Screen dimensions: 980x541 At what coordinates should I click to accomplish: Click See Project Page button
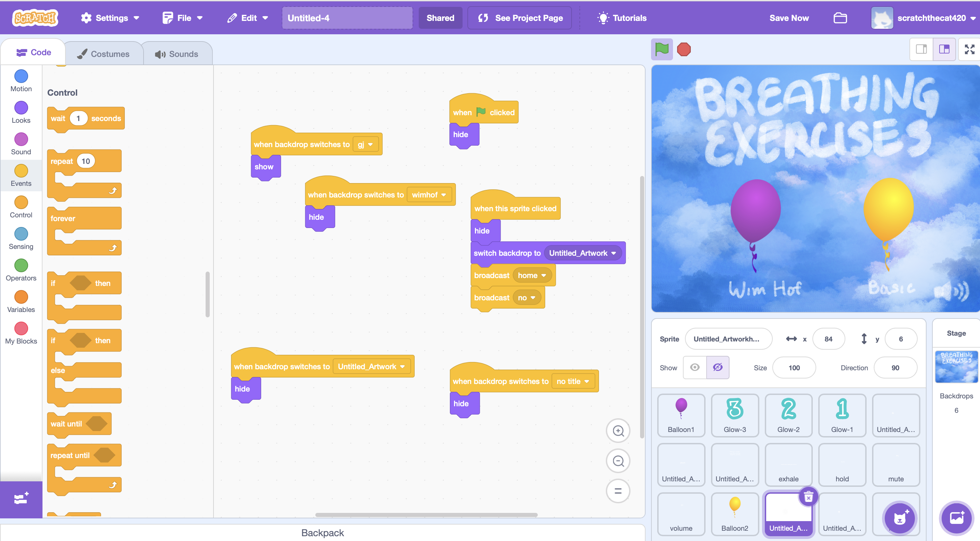[520, 18]
